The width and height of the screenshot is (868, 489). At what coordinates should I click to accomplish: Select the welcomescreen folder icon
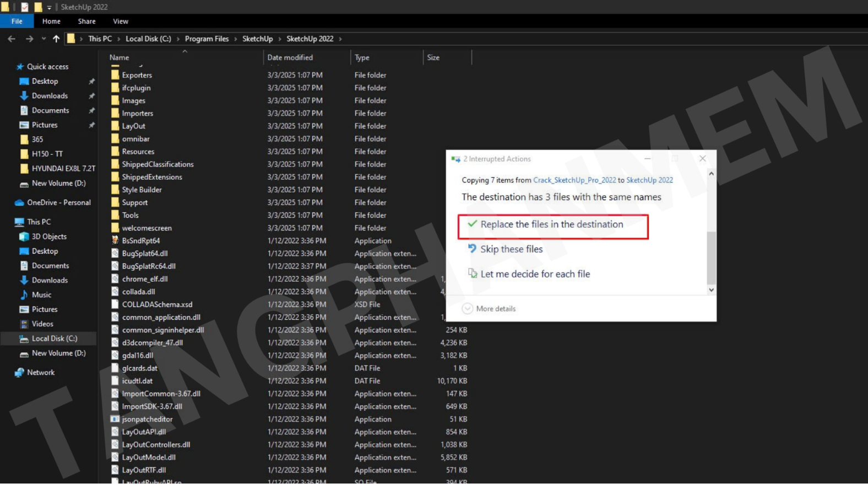pos(115,228)
